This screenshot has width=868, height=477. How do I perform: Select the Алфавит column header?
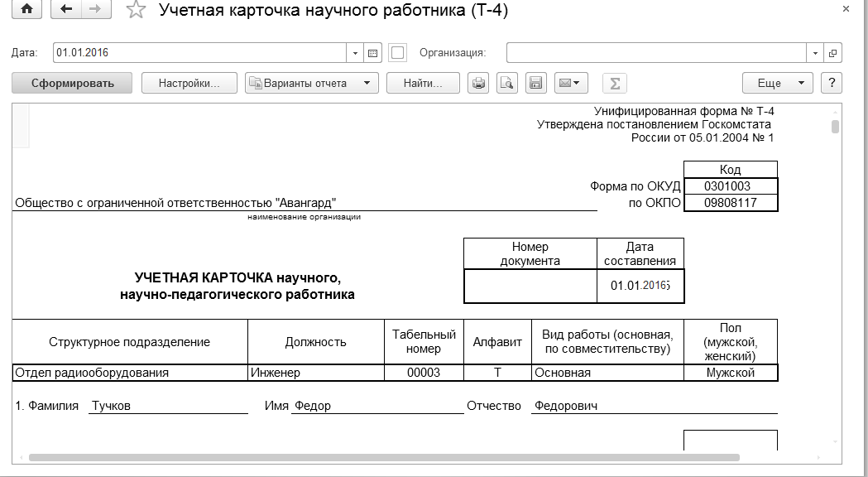[497, 342]
